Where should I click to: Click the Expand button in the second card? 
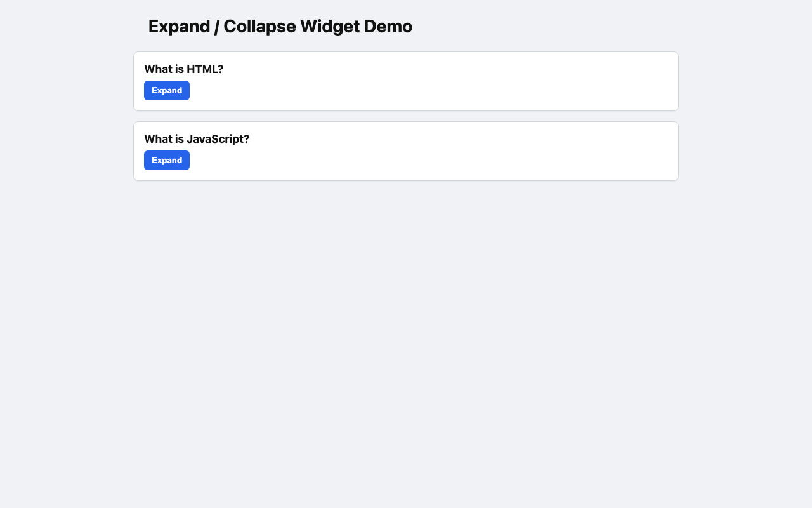pos(167,160)
